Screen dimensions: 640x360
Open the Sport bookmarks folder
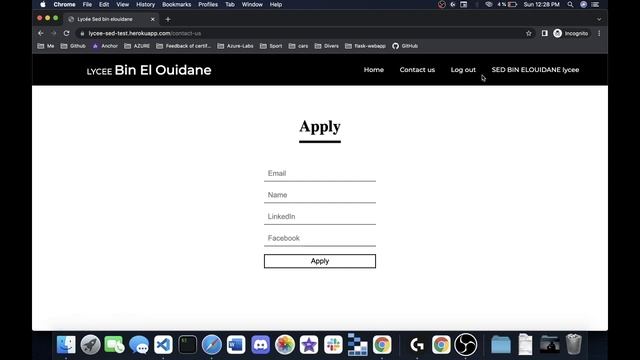pyautogui.click(x=271, y=46)
